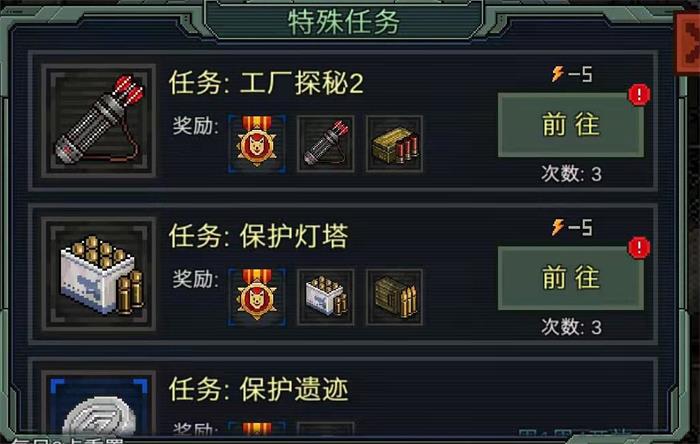Screen dimensions: 700x444
Task: Select the 任务: 保护遗迹 title
Action: 258,390
